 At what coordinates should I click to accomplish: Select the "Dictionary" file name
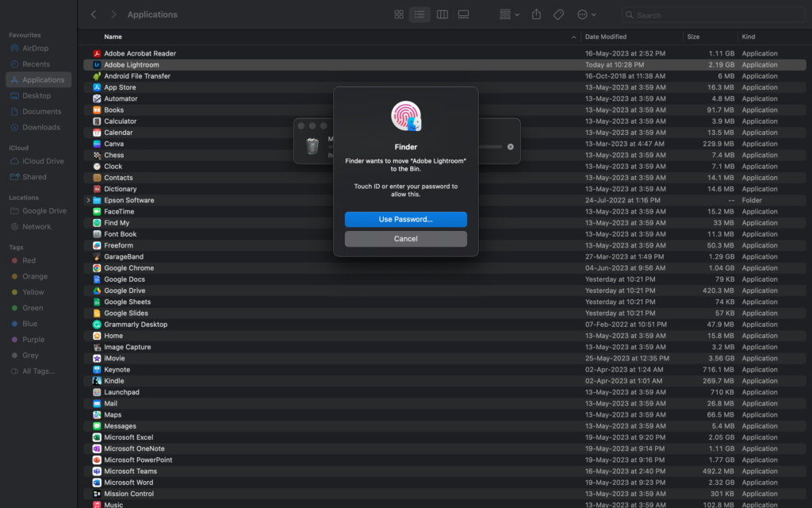pyautogui.click(x=121, y=189)
